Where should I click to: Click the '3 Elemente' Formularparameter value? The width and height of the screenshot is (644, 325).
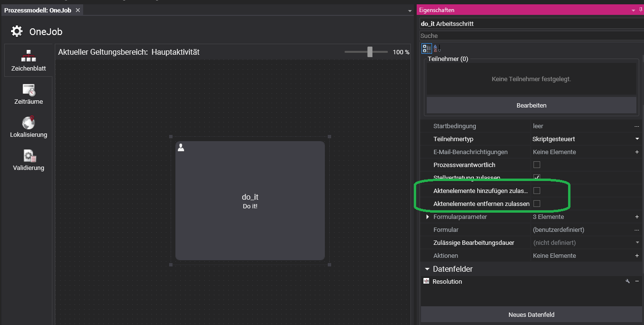tap(548, 217)
